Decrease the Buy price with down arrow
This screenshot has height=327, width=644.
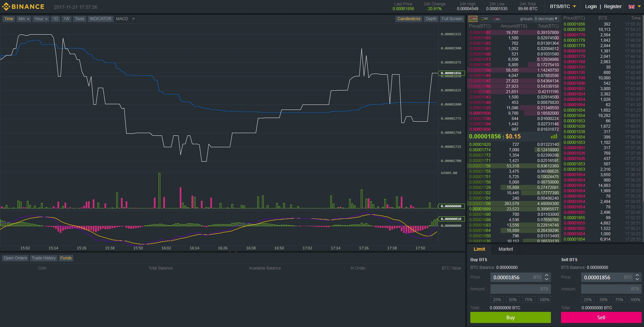(x=547, y=279)
